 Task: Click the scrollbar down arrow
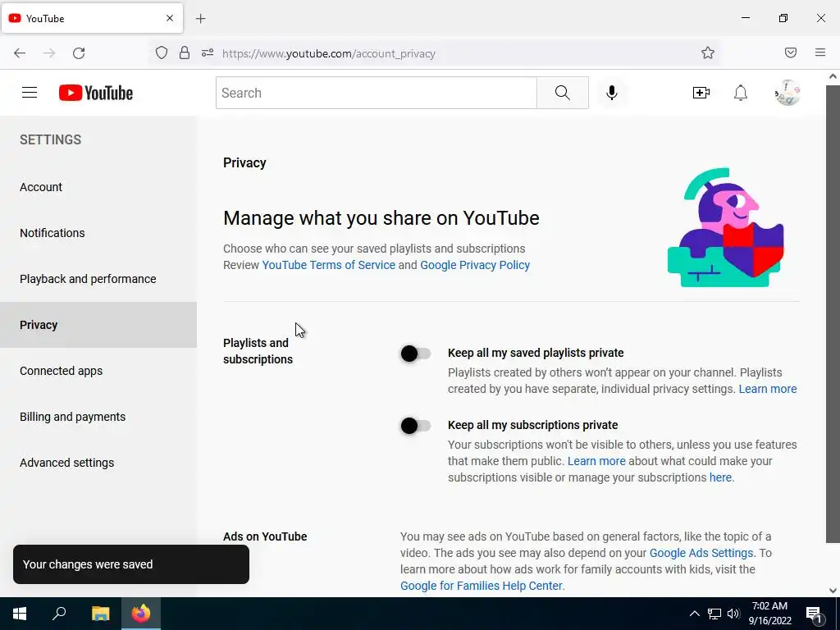coord(833,591)
